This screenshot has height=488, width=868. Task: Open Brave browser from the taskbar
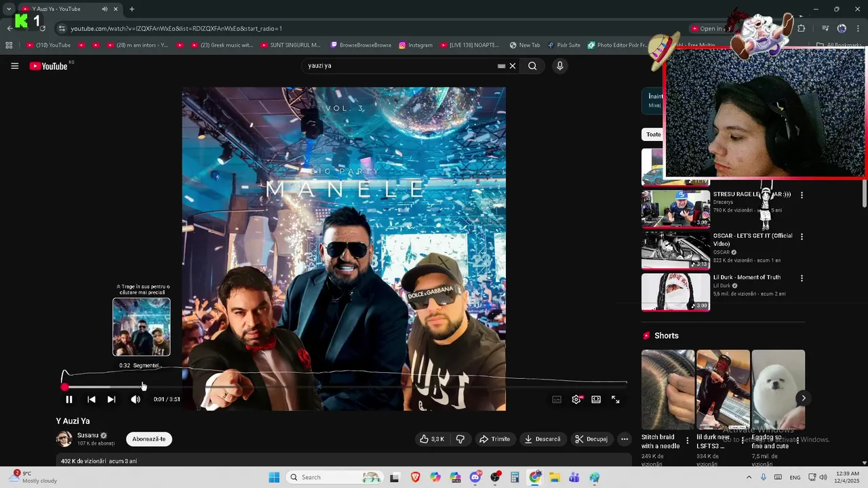tap(415, 477)
